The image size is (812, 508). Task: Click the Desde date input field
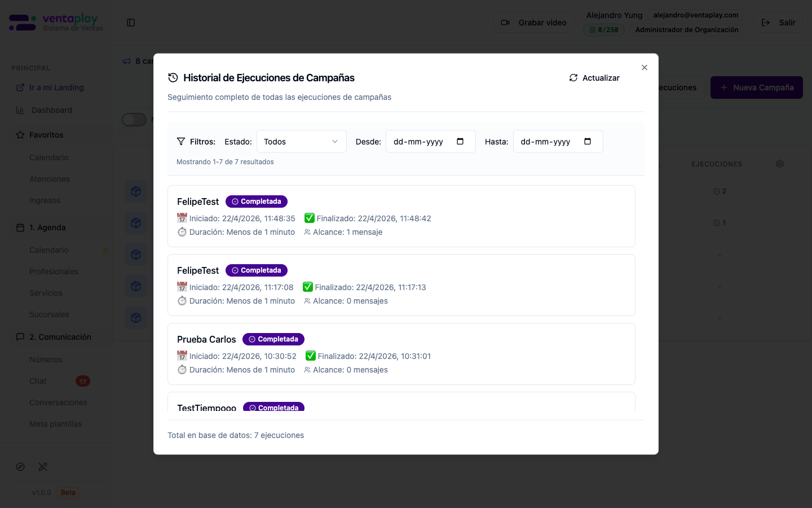420,142
